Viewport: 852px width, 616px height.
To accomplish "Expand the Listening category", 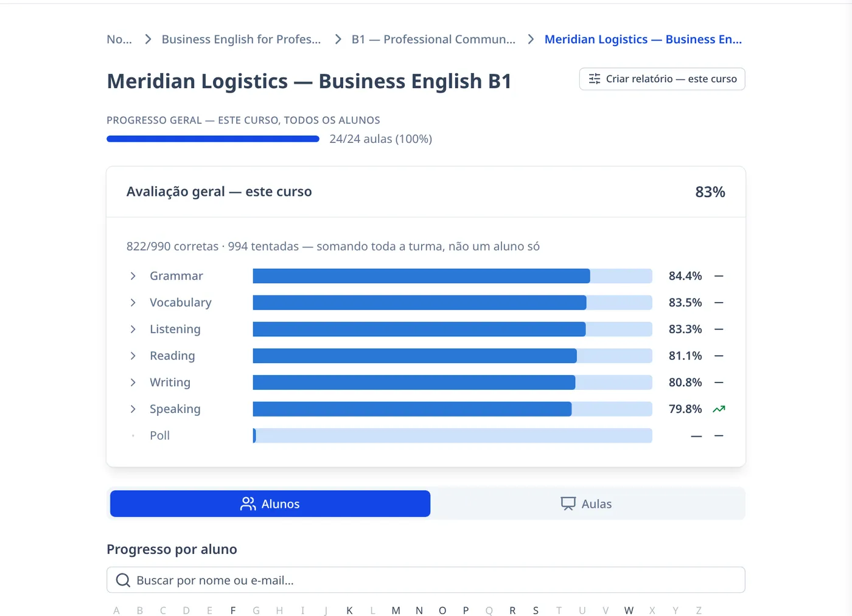I will 133,329.
